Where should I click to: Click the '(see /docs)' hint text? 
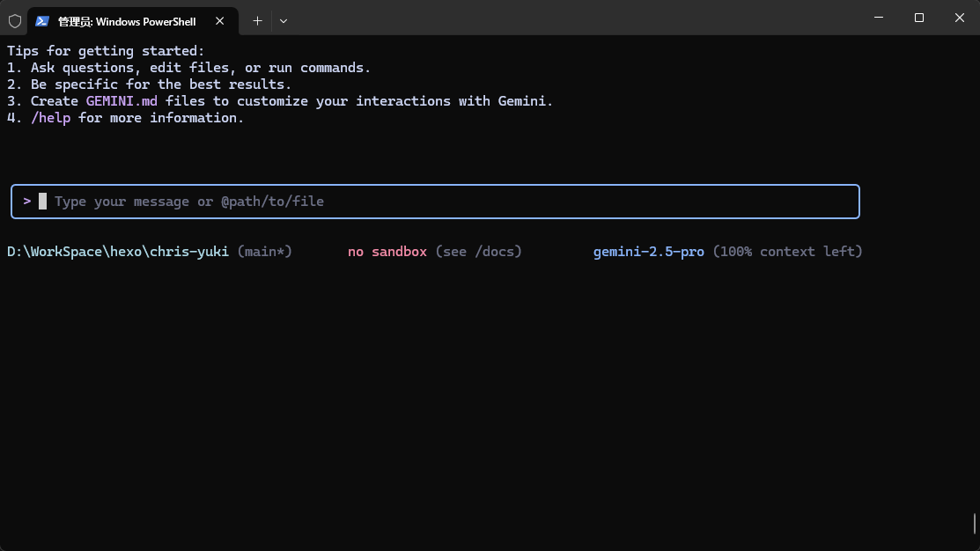(x=478, y=252)
